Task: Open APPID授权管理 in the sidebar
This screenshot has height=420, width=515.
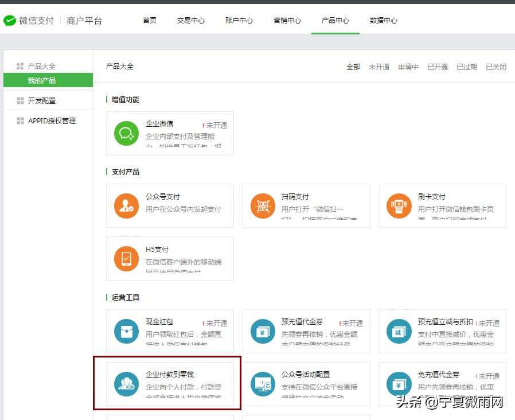Action: click(49, 120)
